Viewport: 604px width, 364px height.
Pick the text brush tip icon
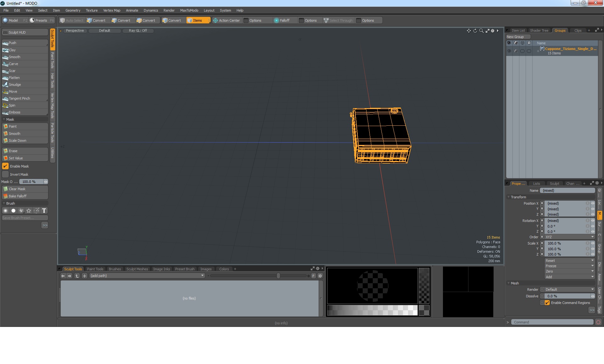[44, 211]
